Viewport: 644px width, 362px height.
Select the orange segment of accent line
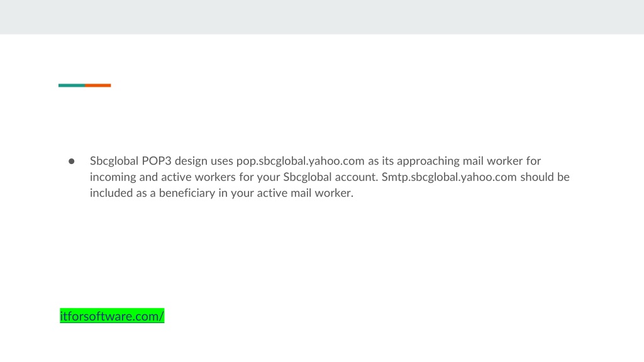point(97,85)
